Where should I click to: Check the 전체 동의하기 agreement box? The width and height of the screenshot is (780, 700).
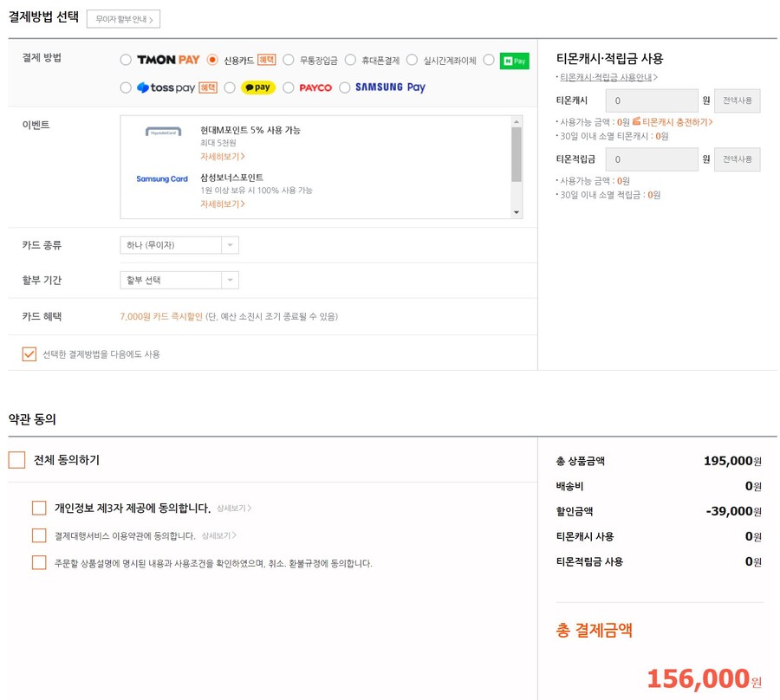16,461
